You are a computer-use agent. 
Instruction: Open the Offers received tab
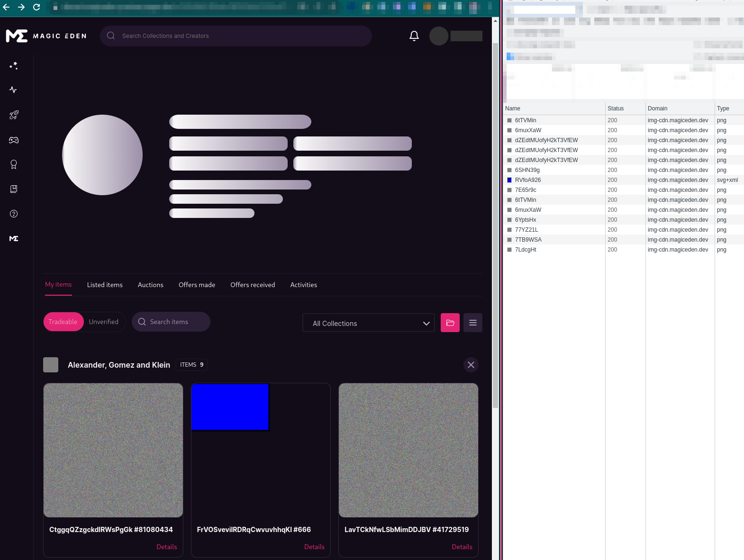coord(253,285)
